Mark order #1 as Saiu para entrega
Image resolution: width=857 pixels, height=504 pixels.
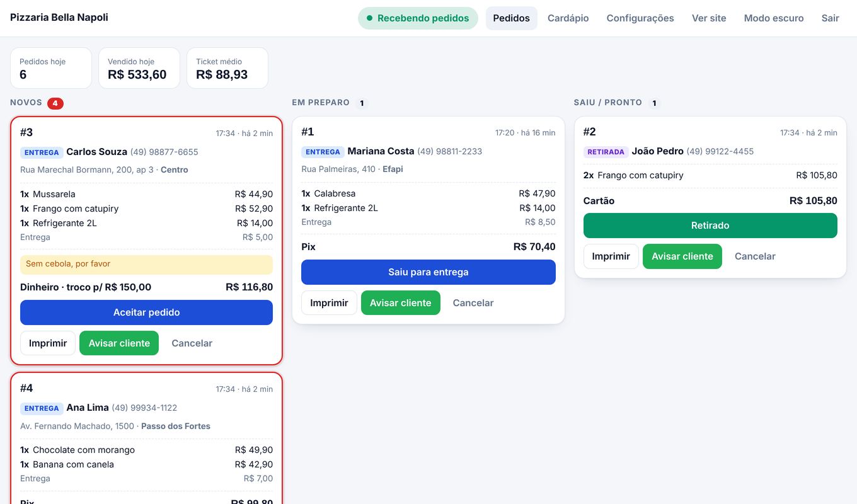[428, 272]
